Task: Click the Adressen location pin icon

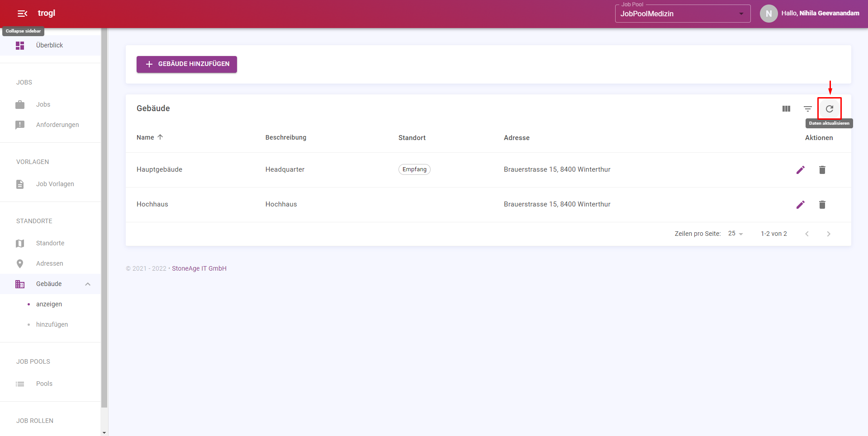Action: 20,264
